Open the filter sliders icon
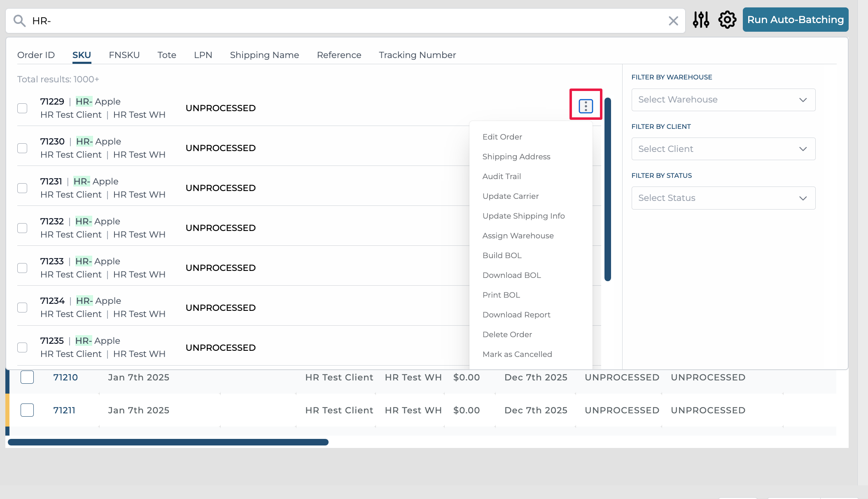Screen dimensions: 868x499 pyautogui.click(x=701, y=20)
